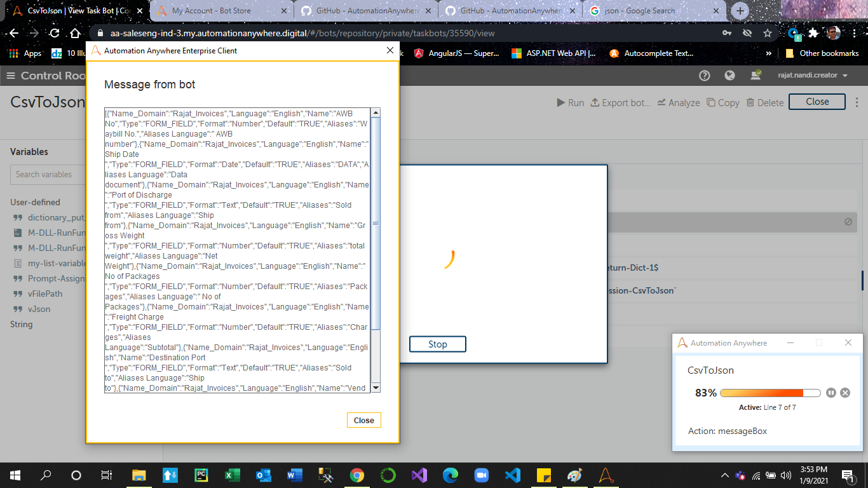Click the device status icon in header
Image resolution: width=868 pixels, height=488 pixels.
756,76
